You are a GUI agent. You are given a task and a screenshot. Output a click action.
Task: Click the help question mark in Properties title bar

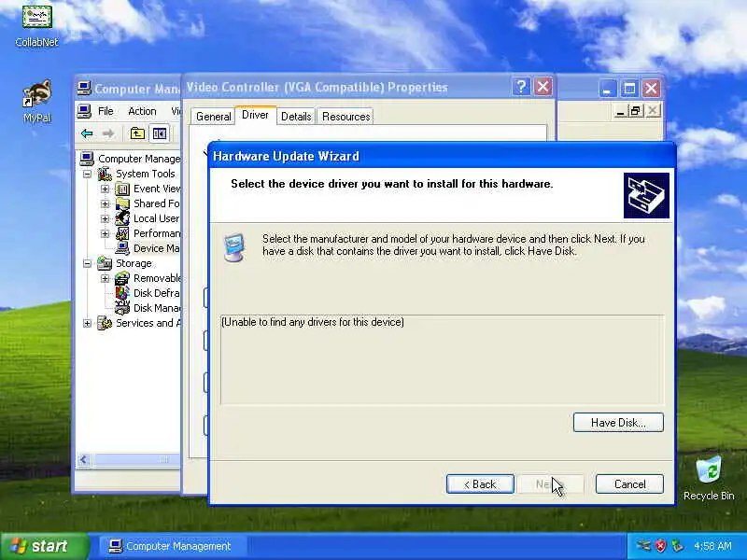tap(521, 87)
